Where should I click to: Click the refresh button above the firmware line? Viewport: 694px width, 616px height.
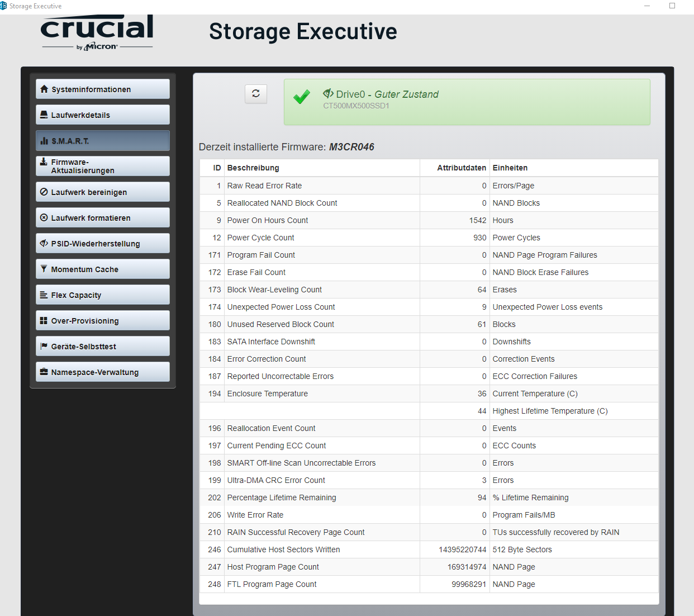click(256, 94)
